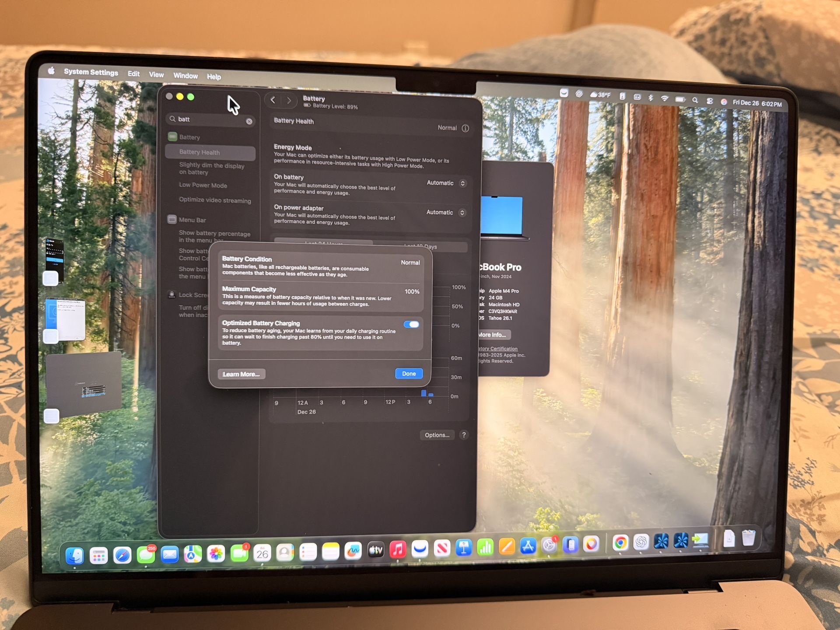
Task: Open Safari from the dock
Action: pos(122,555)
